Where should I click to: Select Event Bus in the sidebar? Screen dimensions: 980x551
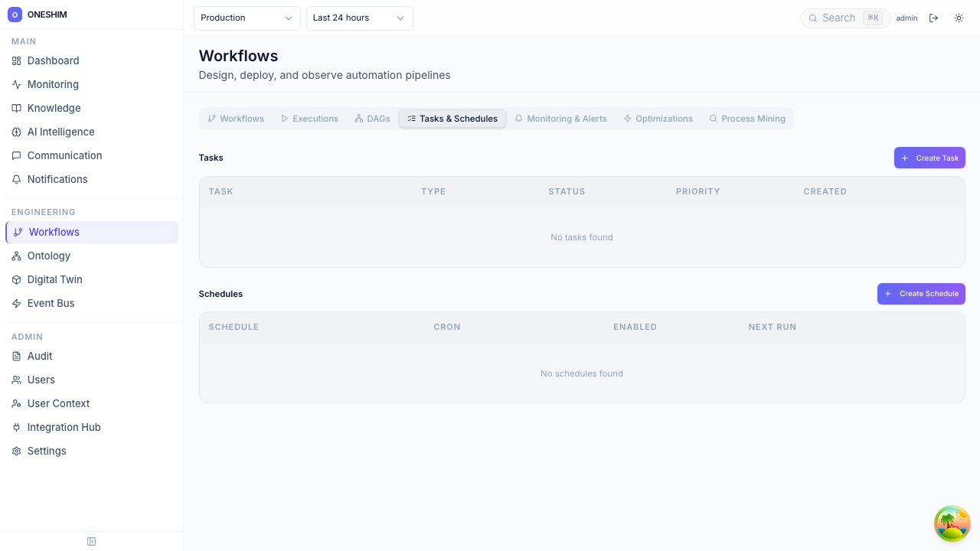click(x=51, y=303)
